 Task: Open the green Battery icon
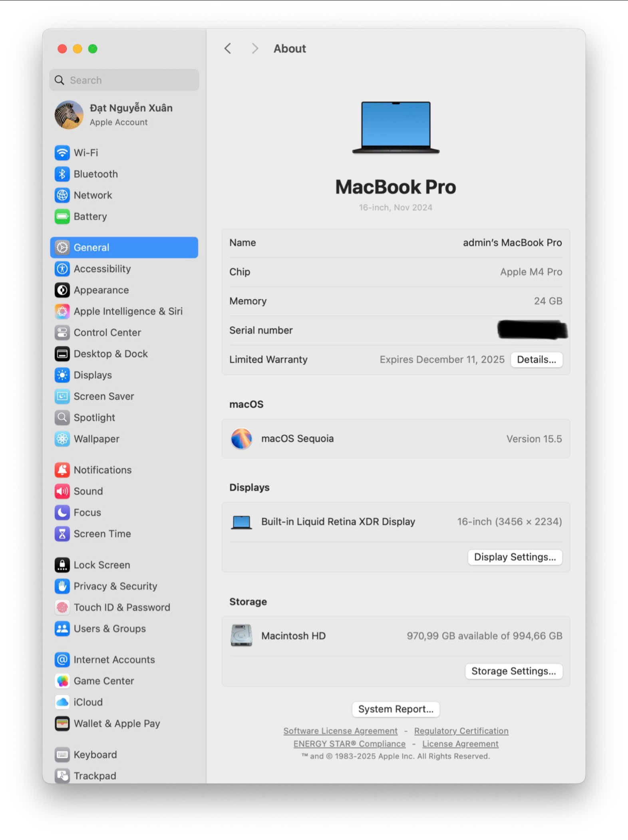(x=62, y=216)
